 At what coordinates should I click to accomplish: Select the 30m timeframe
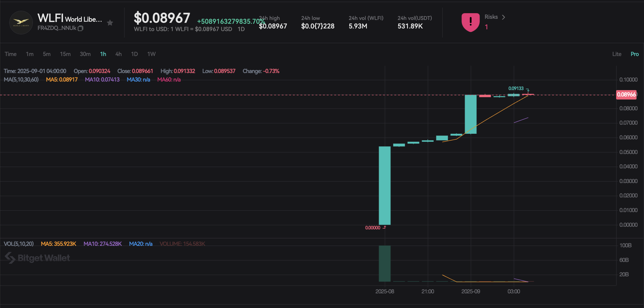[85, 54]
